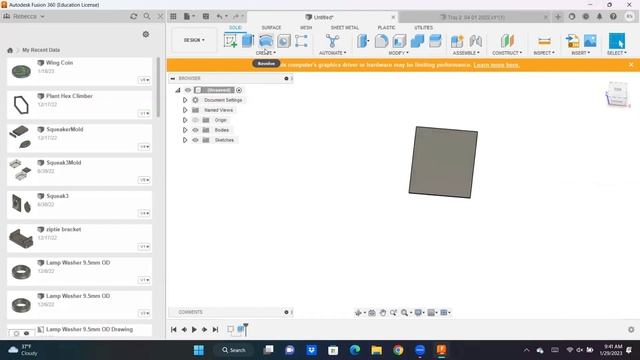This screenshot has width=640, height=360.
Task: Open Windows Start menu
Action: pyautogui.click(x=199, y=350)
